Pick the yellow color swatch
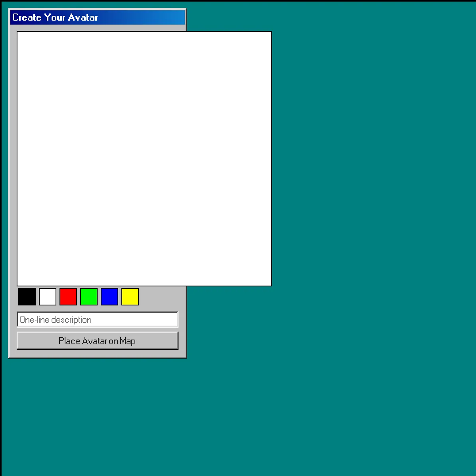Image resolution: width=476 pixels, height=476 pixels. tap(130, 297)
